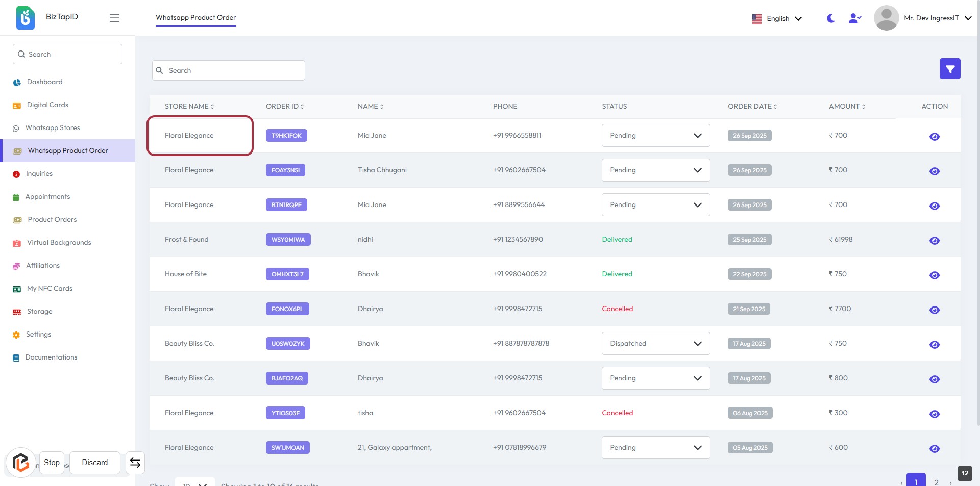Click the orders table search field
This screenshot has height=486, width=980.
tap(229, 71)
